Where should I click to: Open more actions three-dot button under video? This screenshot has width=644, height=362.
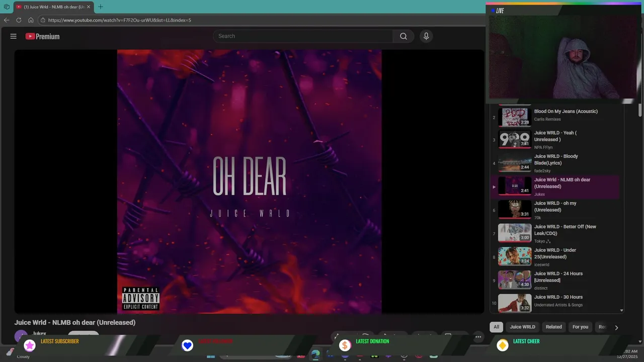point(478,337)
